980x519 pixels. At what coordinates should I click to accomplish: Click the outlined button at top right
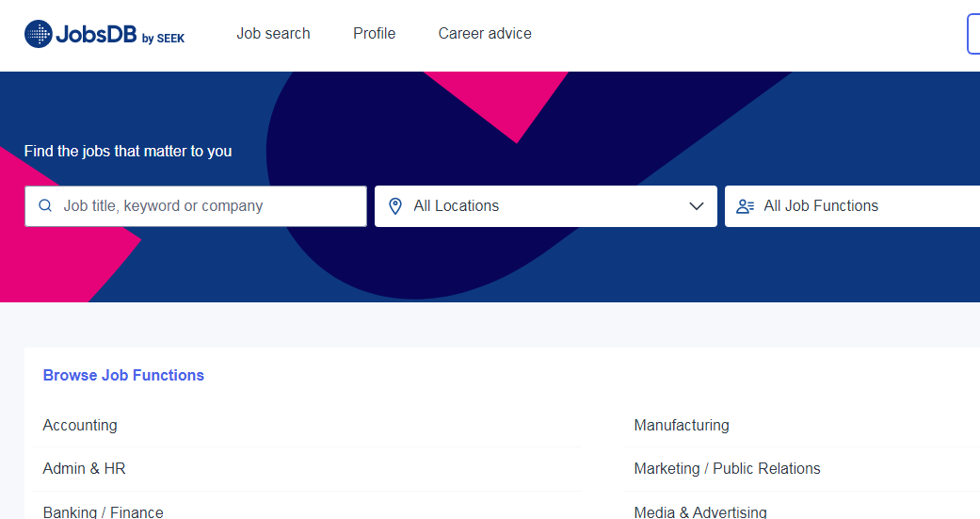coord(973,35)
